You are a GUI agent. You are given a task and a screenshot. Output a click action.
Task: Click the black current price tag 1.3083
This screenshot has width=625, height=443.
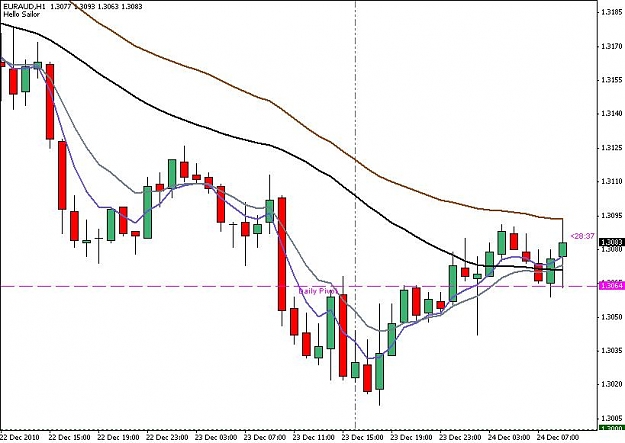click(611, 242)
